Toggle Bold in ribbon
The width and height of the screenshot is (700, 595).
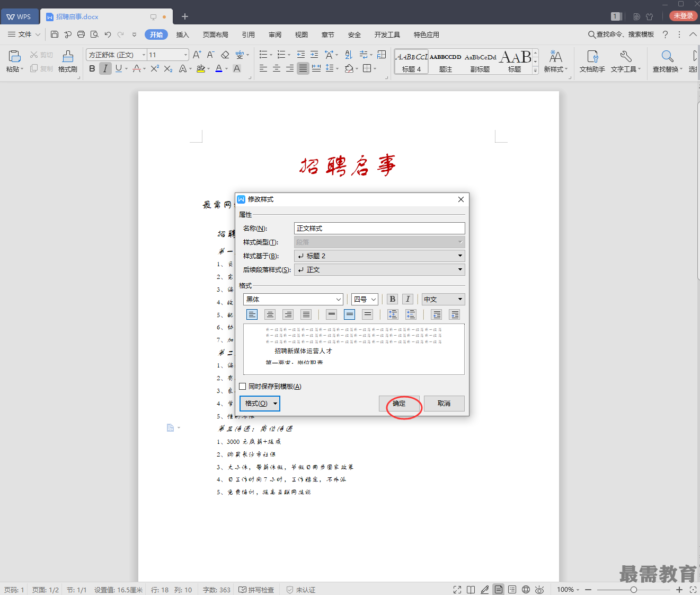92,68
